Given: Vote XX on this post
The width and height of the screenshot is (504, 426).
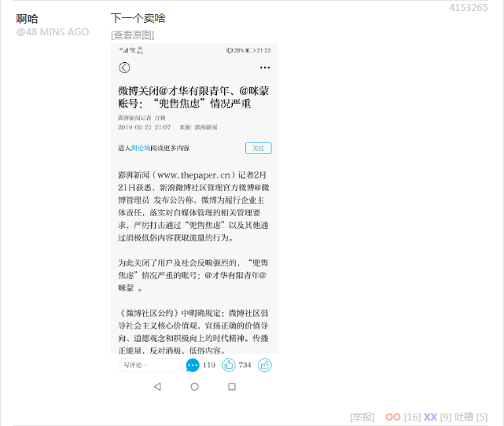Looking at the screenshot, I should [430, 417].
